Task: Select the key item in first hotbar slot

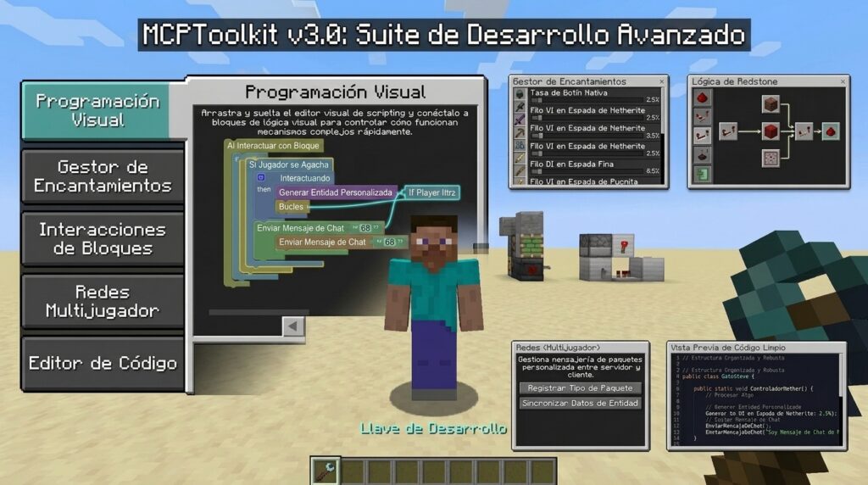Action: click(x=325, y=471)
